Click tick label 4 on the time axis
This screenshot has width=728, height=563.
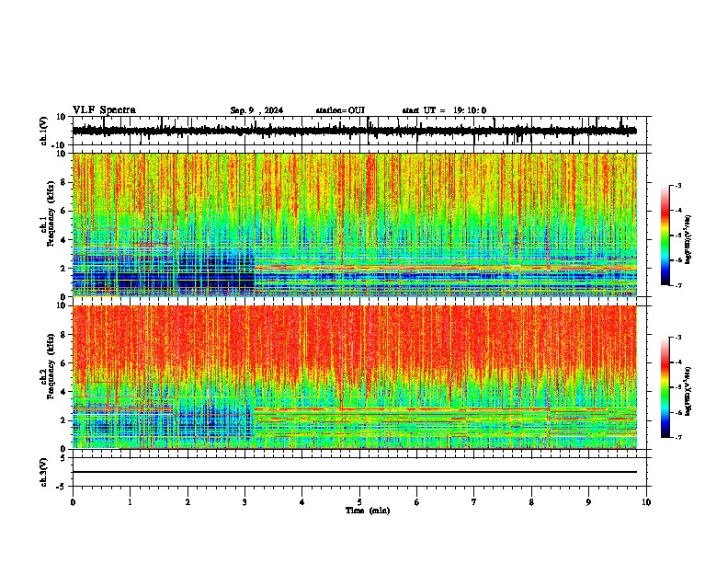[x=302, y=502]
